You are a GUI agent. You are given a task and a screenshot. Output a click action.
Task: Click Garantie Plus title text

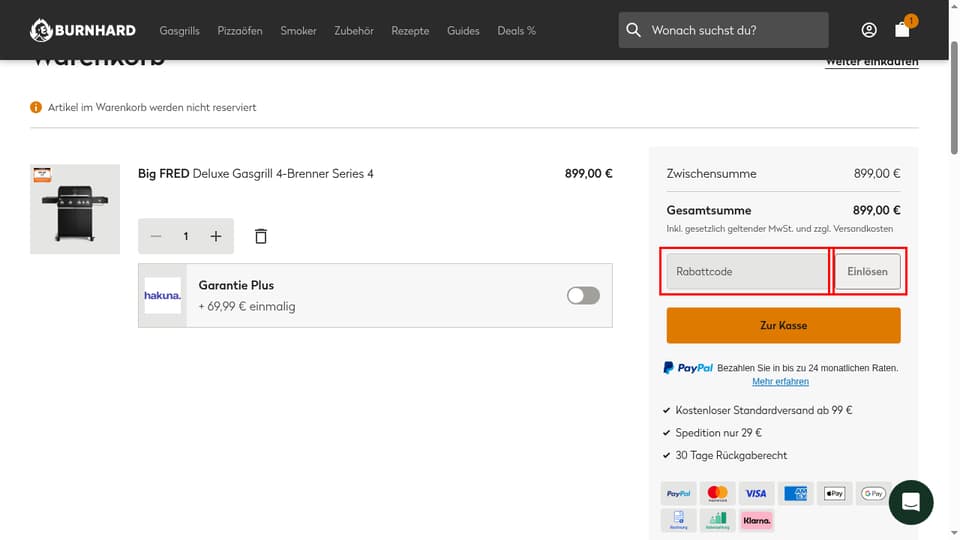pyautogui.click(x=236, y=285)
